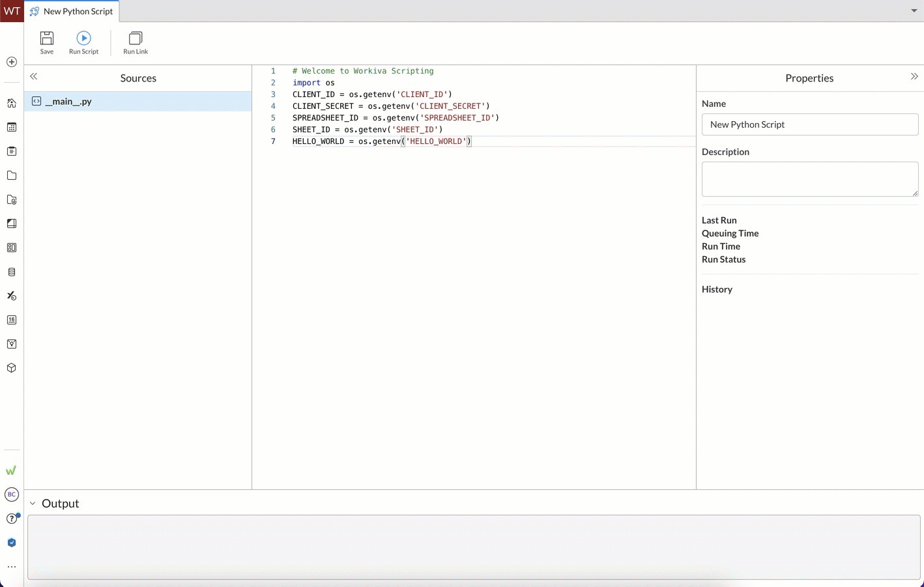Image resolution: width=924 pixels, height=587 pixels.
Task: Click the Properties panel heading
Action: (x=809, y=78)
